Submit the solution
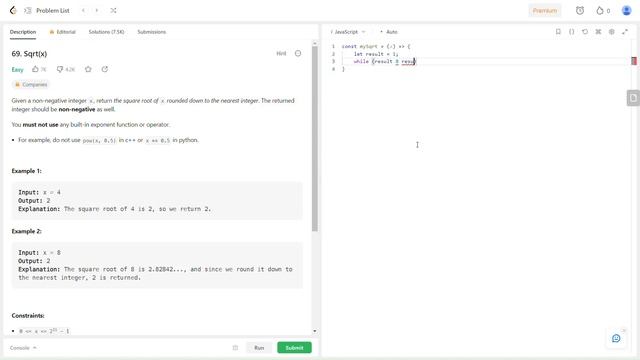Image resolution: width=640 pixels, height=360 pixels. pyautogui.click(x=294, y=348)
